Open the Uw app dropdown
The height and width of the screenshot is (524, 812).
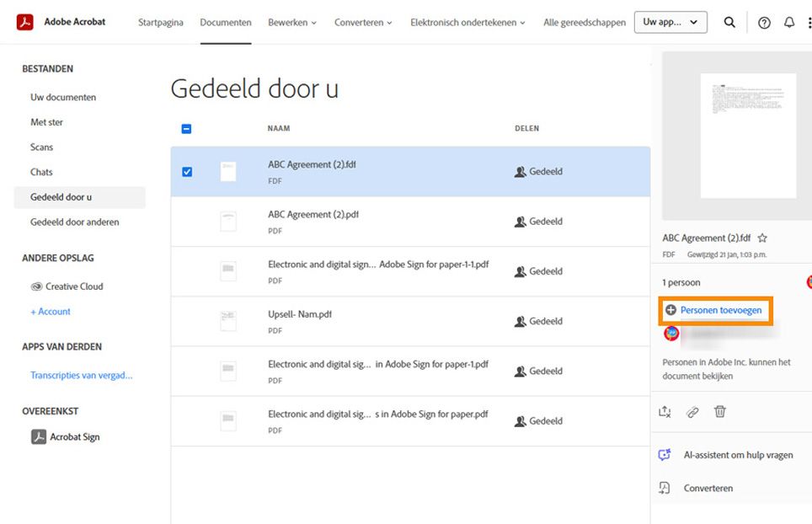coord(670,22)
